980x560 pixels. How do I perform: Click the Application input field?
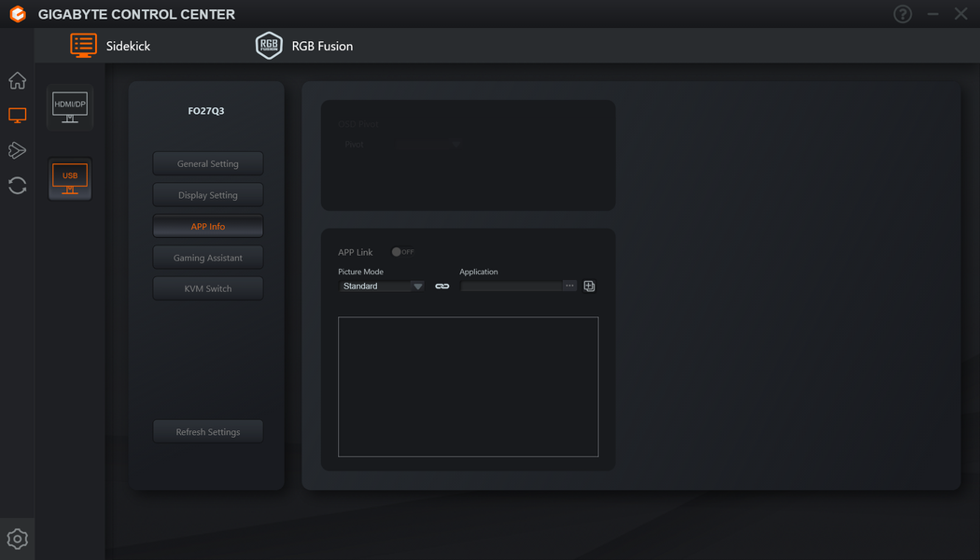pos(511,286)
